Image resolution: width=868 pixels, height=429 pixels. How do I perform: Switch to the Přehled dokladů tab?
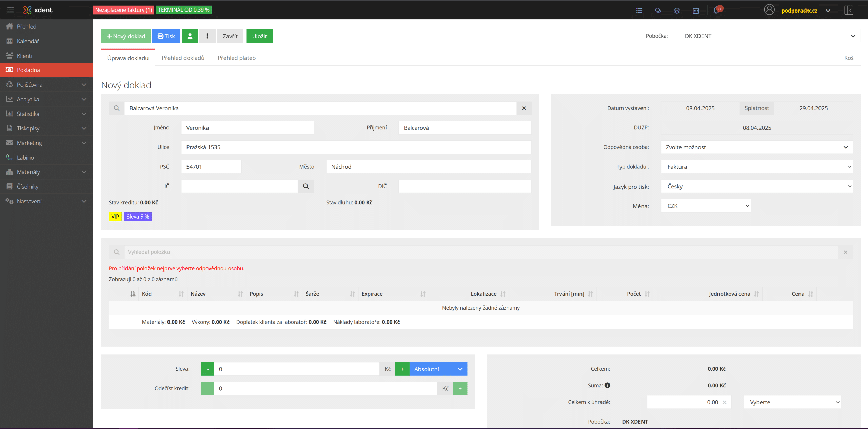(183, 58)
